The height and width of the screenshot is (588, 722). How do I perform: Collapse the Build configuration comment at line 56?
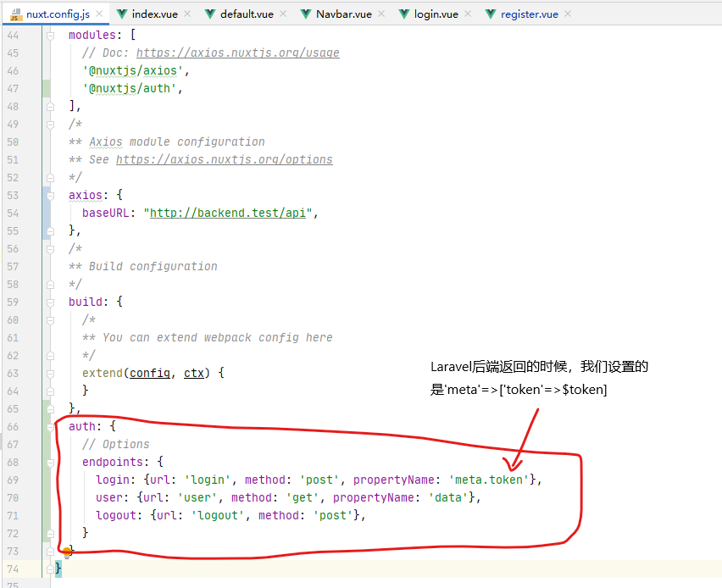(50, 249)
